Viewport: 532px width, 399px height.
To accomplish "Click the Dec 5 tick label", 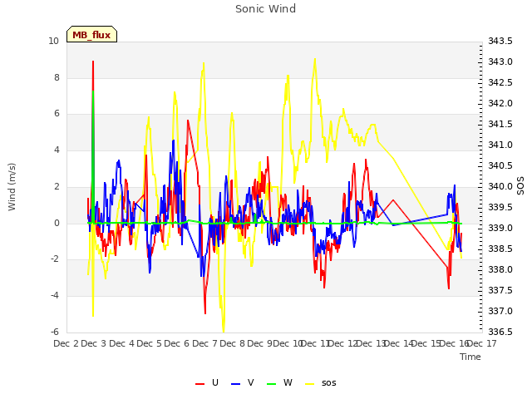I will [x=149, y=343].
